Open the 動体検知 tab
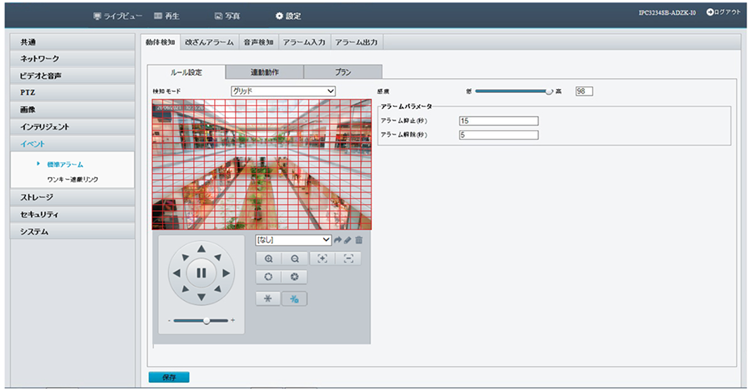 click(x=160, y=42)
